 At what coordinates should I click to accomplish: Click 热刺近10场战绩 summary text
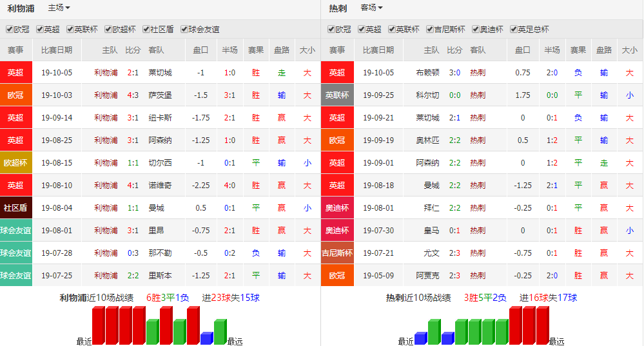418,298
